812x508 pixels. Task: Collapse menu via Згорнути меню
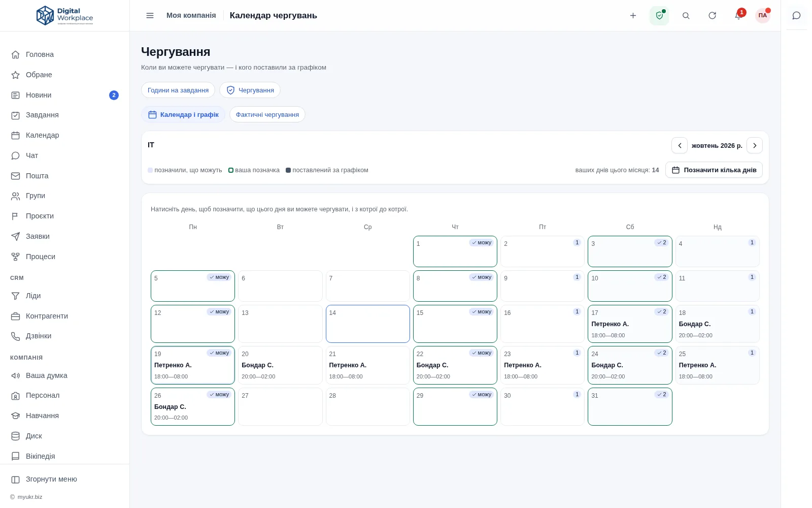tap(65, 479)
